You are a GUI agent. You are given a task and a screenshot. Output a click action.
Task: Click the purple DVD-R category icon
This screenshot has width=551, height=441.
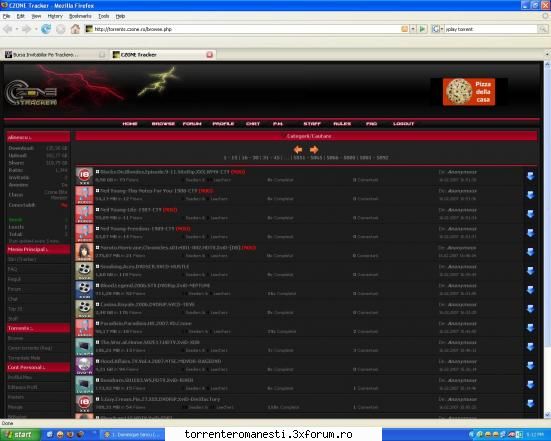[x=84, y=366]
